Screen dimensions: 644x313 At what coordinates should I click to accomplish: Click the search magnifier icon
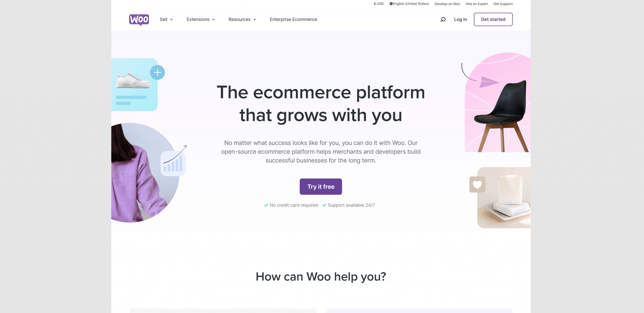coord(443,19)
